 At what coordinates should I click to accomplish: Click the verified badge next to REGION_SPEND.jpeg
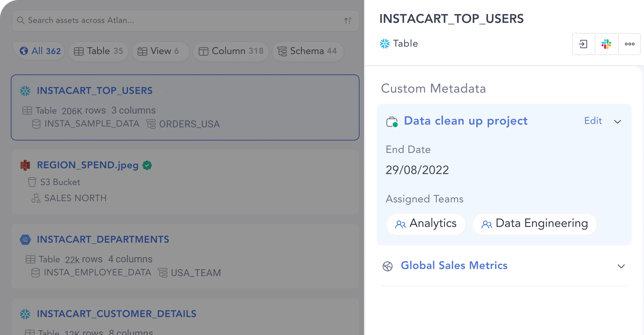click(147, 165)
